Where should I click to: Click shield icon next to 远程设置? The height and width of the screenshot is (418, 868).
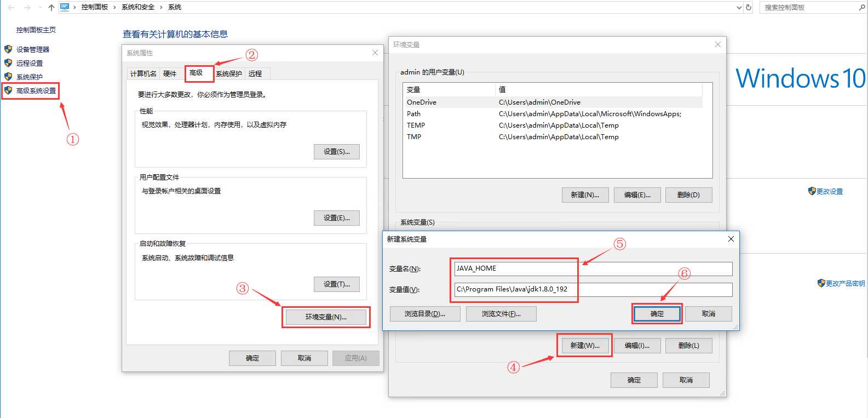coord(8,63)
